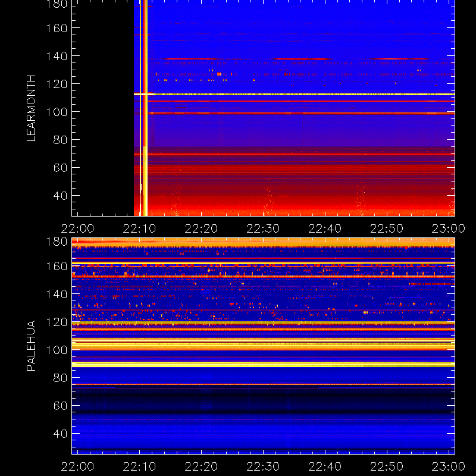Pick the 22:30 time label under Learmonth plot

(263, 228)
